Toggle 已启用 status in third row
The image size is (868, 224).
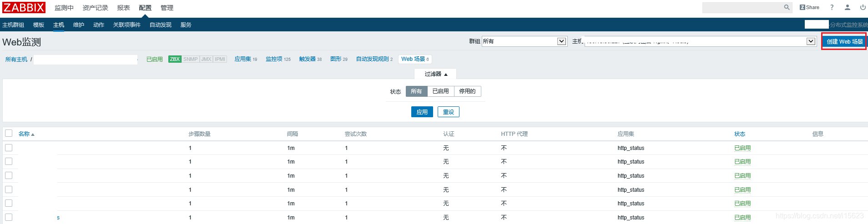tap(742, 176)
